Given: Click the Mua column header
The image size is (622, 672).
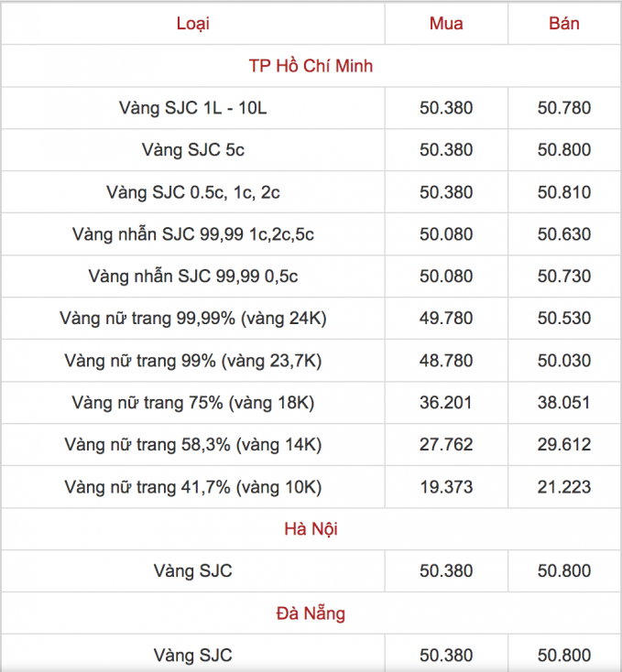Looking at the screenshot, I should tap(446, 24).
